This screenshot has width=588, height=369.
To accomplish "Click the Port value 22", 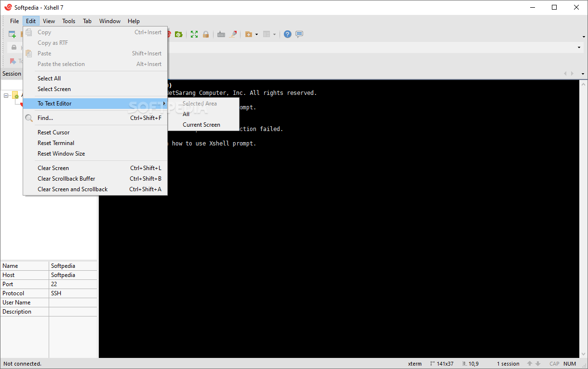I will click(x=54, y=284).
